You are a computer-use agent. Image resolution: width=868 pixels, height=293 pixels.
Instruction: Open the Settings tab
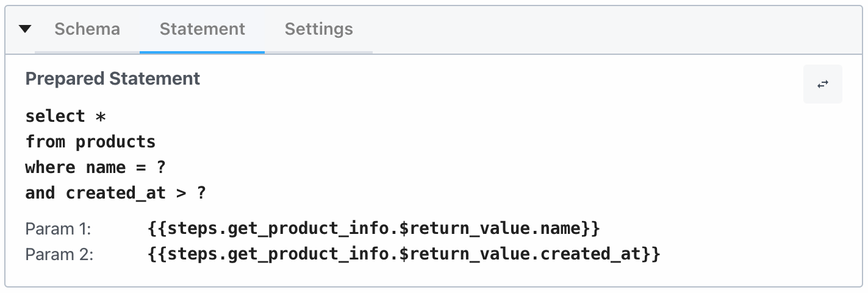coord(319,29)
